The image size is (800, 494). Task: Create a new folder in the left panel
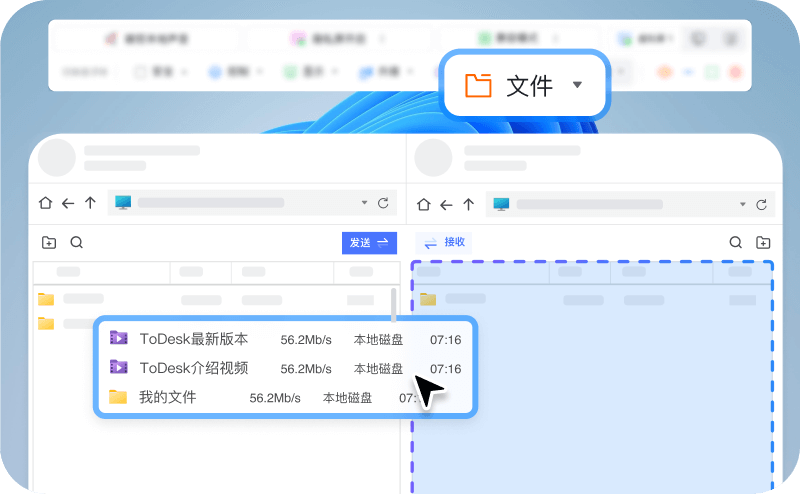pos(49,242)
